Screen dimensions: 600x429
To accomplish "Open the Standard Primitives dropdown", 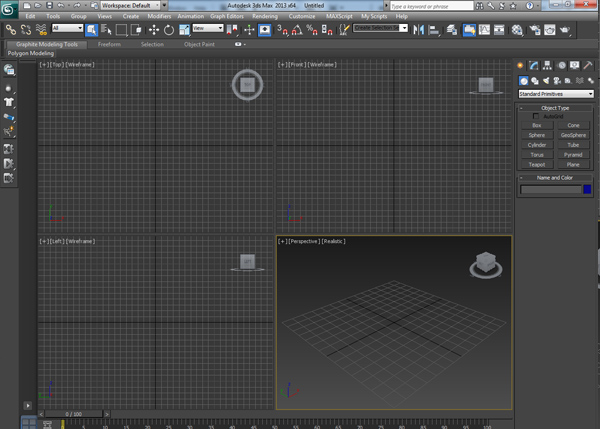I will tap(556, 94).
